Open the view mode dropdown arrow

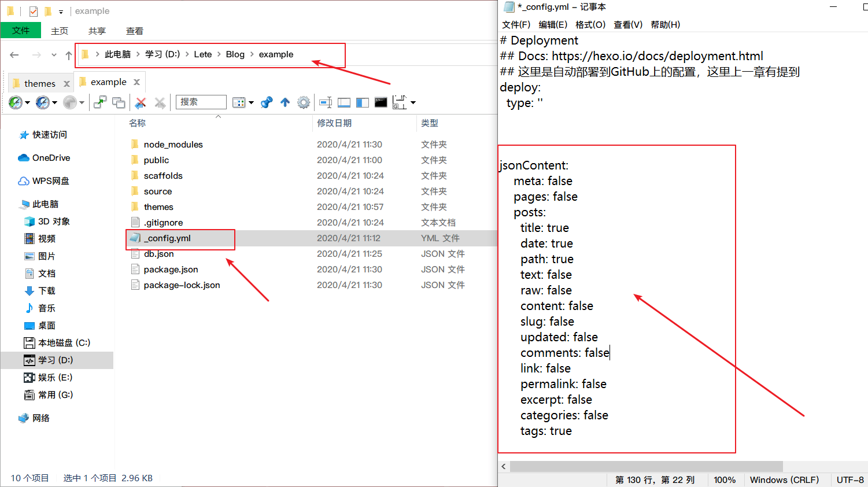[x=251, y=103]
